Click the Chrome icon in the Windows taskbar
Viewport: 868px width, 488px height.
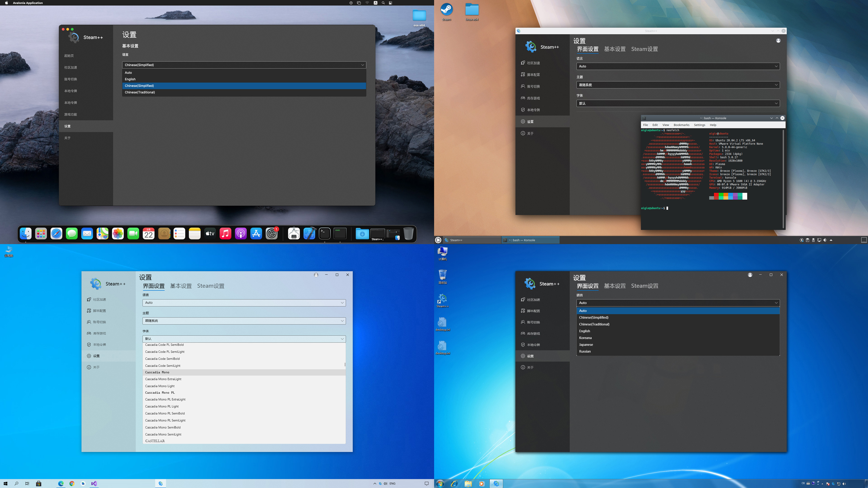(72, 483)
